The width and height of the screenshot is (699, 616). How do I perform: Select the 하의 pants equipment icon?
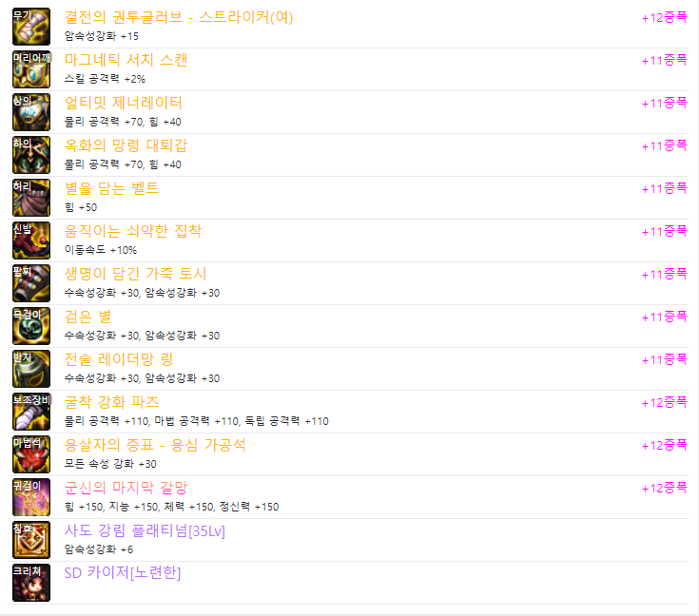(31, 155)
